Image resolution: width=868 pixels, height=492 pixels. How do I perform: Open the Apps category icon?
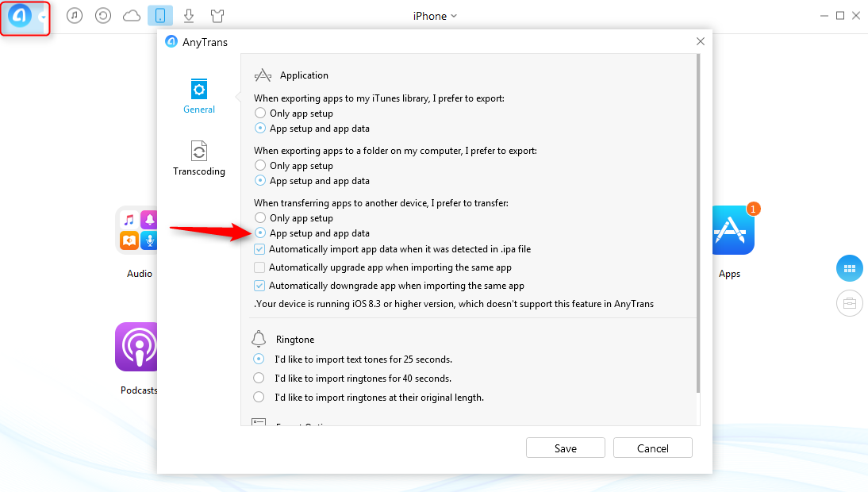(x=734, y=230)
